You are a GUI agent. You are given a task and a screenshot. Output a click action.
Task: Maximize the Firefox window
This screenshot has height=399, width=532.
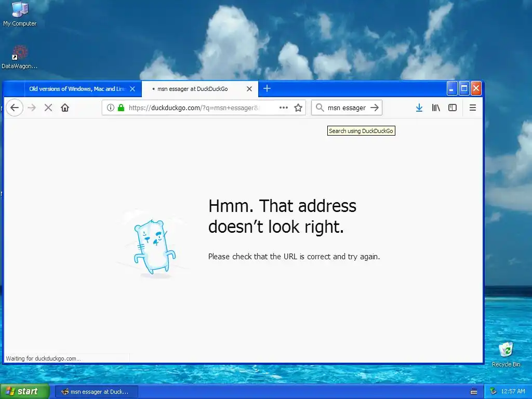point(464,88)
